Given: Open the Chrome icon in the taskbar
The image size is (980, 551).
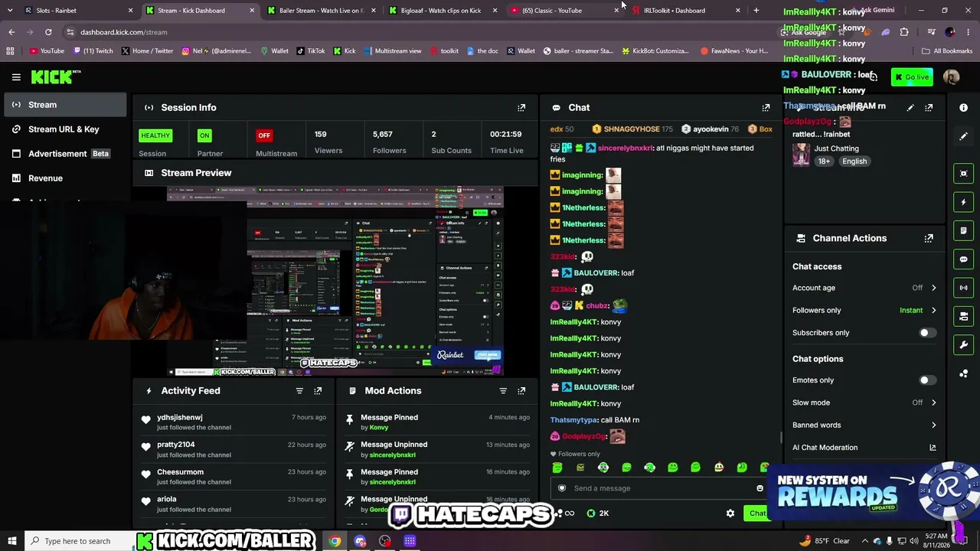Looking at the screenshot, I should coord(335,541).
